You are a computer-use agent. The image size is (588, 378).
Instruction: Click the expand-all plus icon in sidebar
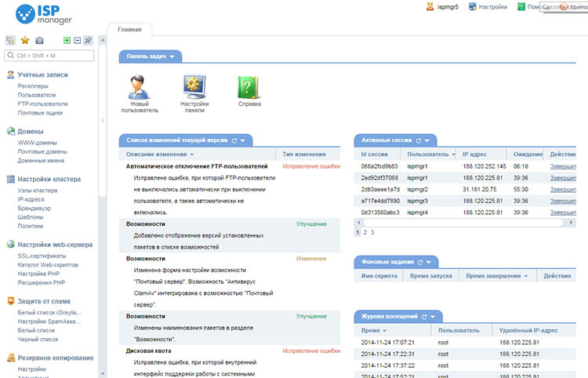[x=67, y=40]
